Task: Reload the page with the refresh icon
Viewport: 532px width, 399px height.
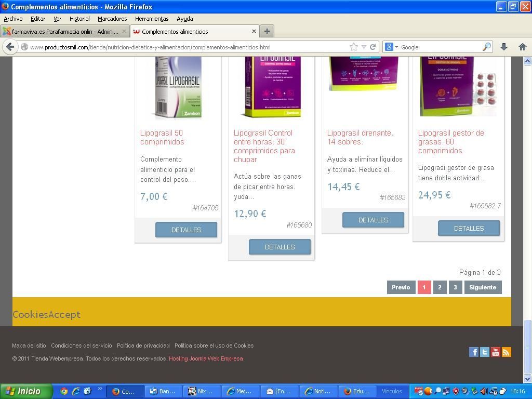Action: pyautogui.click(x=373, y=47)
